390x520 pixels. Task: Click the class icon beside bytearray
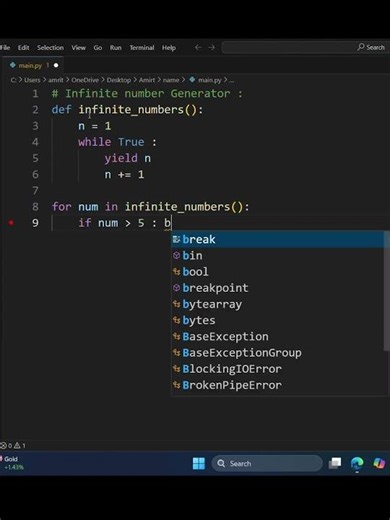click(177, 304)
